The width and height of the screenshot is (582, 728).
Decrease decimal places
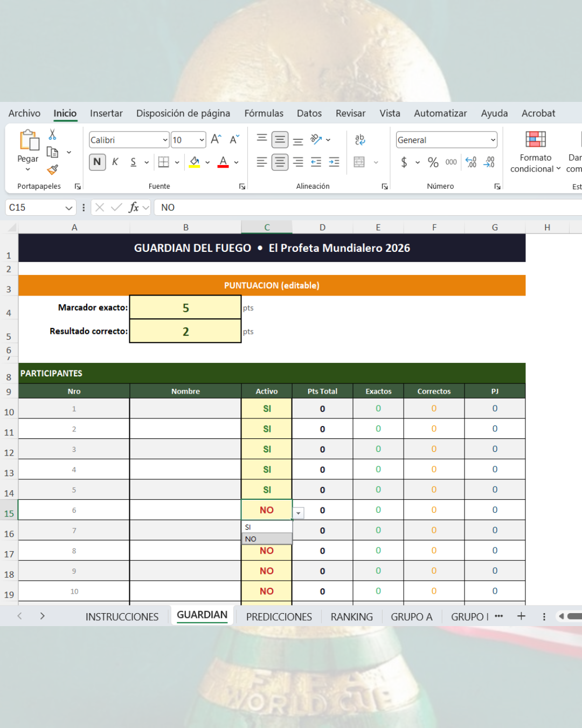[489, 162]
